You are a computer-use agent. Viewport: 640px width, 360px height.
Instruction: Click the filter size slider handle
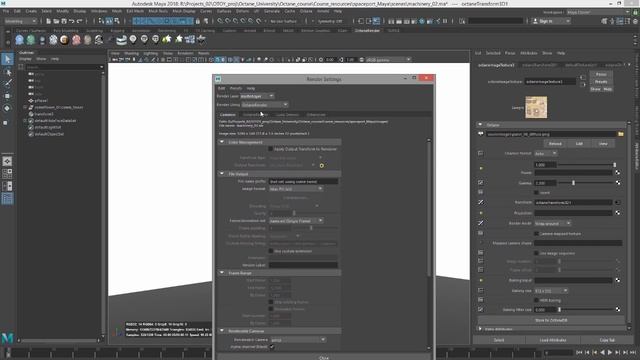[559, 310]
